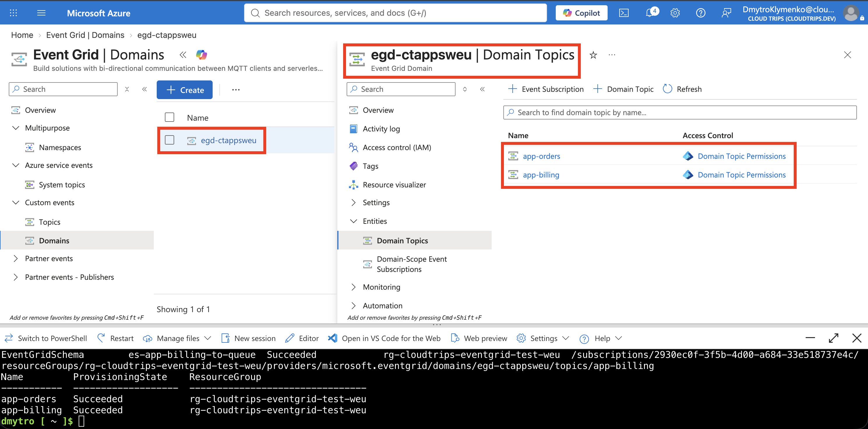Launch Cloud Shell from the top bar

pyautogui.click(x=624, y=13)
